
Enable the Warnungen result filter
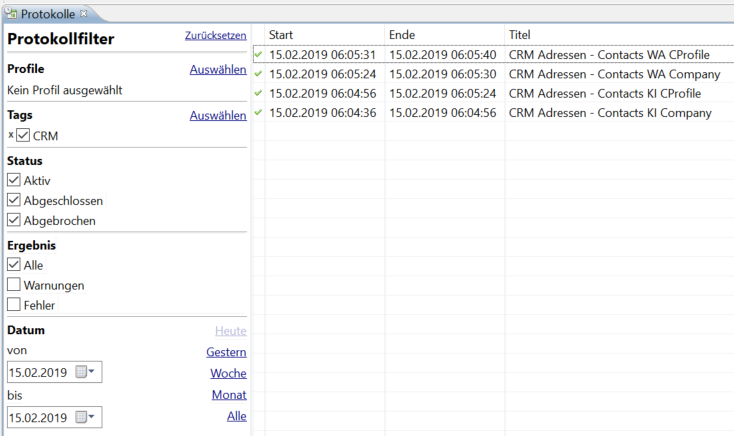pyautogui.click(x=14, y=284)
